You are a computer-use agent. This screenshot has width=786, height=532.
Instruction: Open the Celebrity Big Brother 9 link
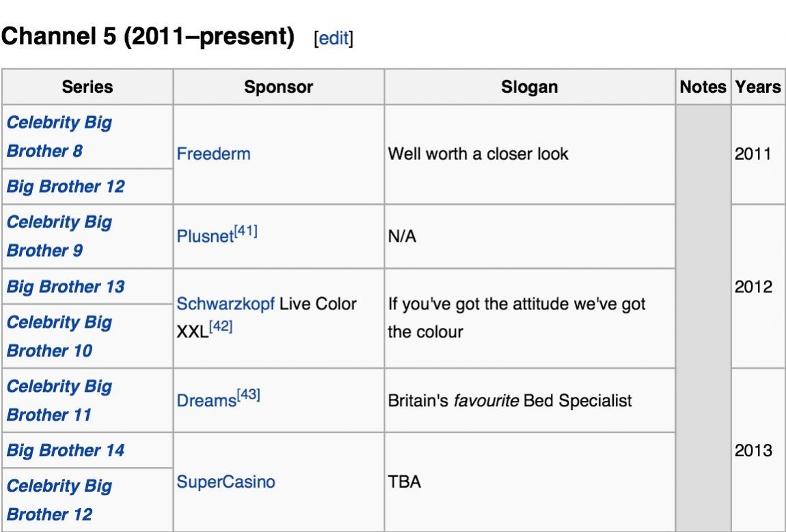[x=59, y=236]
